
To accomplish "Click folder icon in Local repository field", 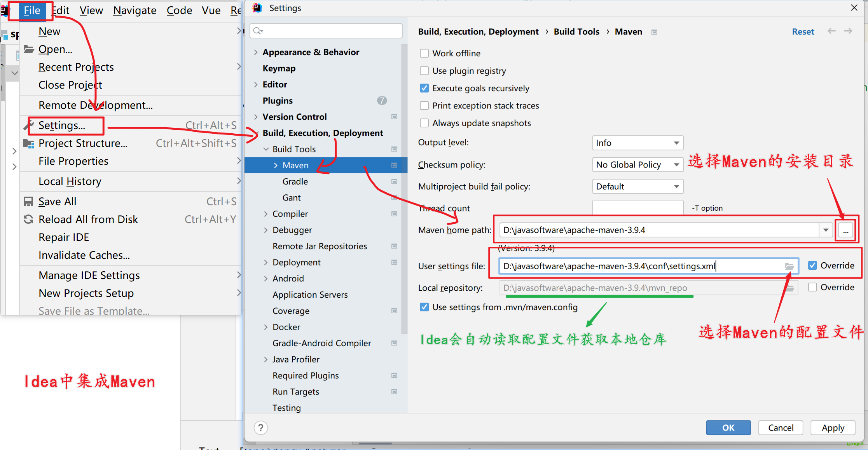I will (x=789, y=288).
